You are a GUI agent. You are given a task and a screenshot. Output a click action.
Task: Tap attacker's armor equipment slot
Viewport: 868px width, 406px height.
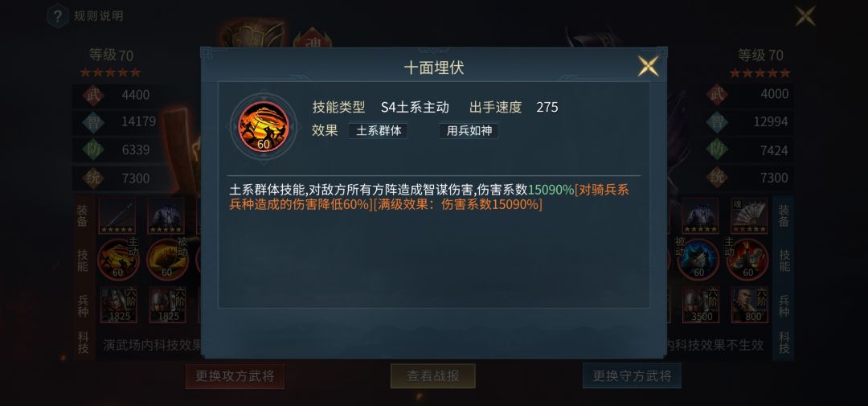[x=166, y=216]
